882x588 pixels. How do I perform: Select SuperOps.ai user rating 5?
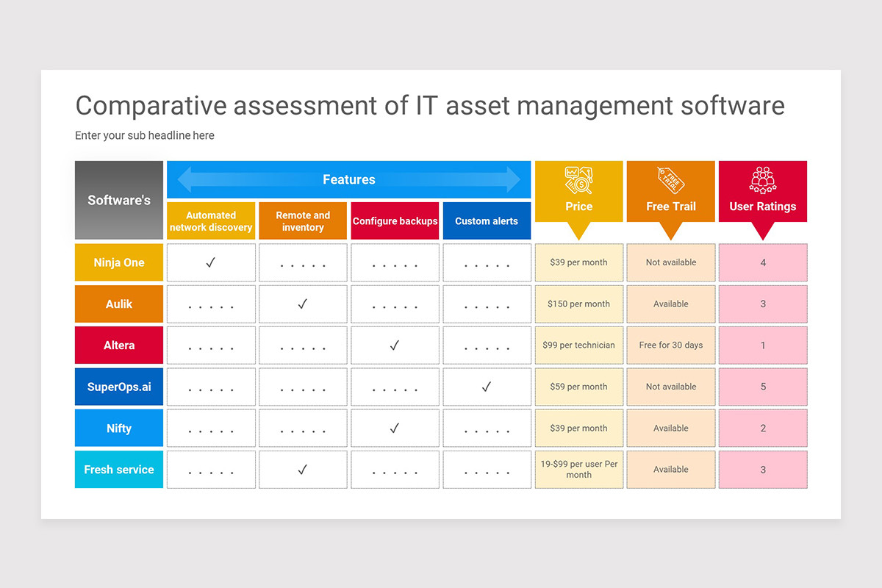(x=763, y=387)
